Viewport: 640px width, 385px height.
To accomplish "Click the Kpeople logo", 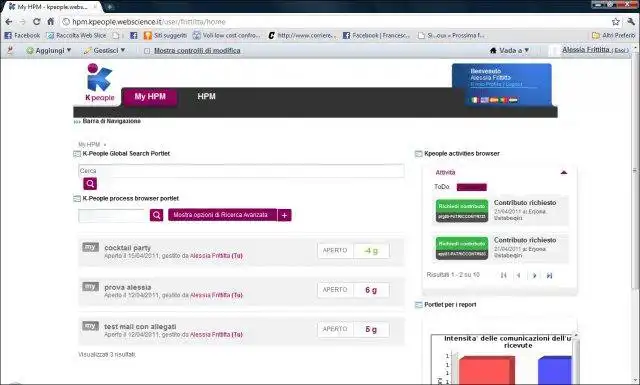I will 100,82.
